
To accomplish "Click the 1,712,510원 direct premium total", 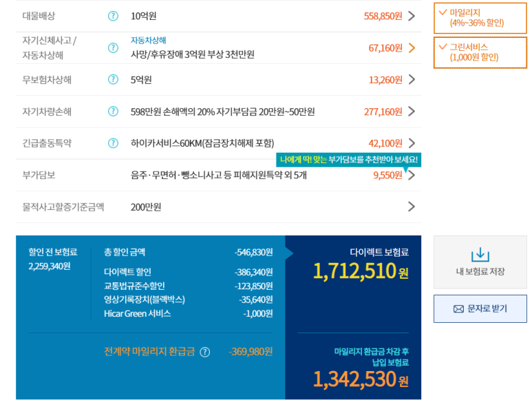I will (361, 271).
